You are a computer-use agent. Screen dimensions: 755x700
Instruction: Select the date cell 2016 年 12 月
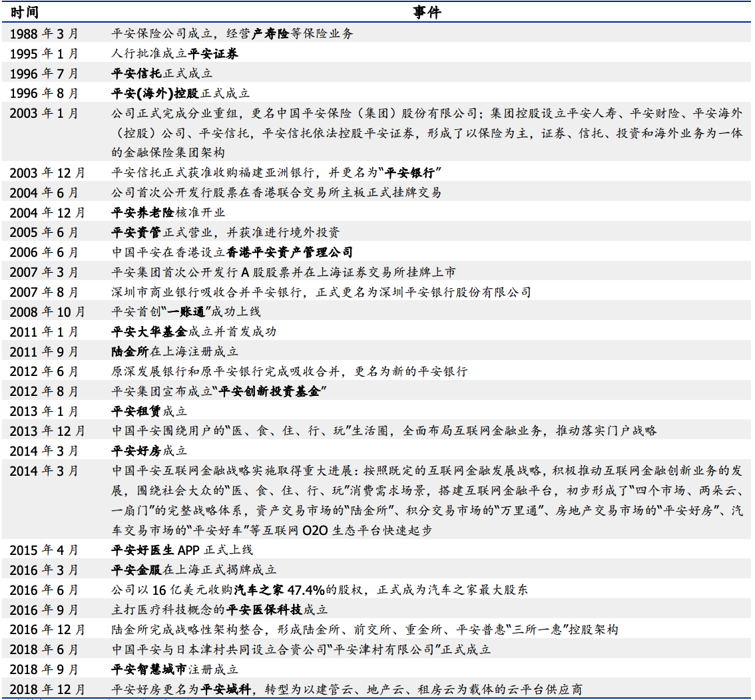(x=47, y=629)
